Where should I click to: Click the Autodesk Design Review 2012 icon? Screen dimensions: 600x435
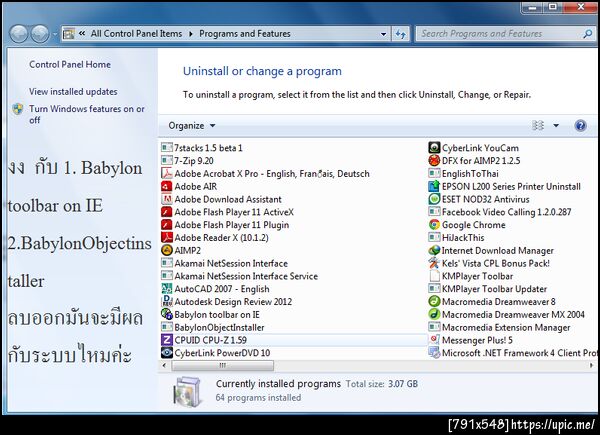(x=167, y=301)
